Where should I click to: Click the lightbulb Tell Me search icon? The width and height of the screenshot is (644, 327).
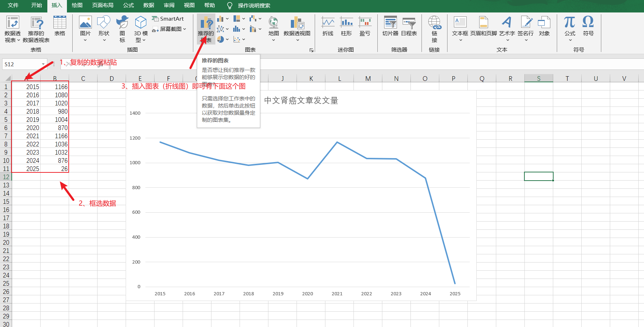click(x=230, y=5)
